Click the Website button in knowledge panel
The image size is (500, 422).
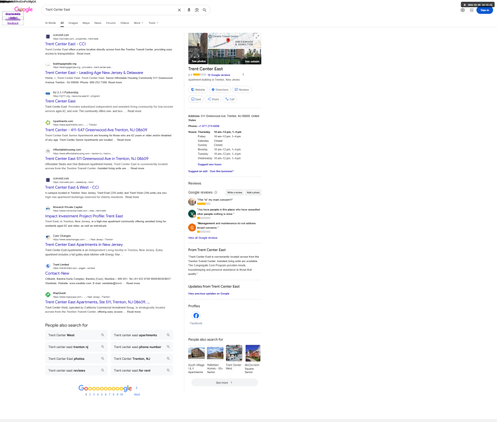pyautogui.click(x=198, y=90)
